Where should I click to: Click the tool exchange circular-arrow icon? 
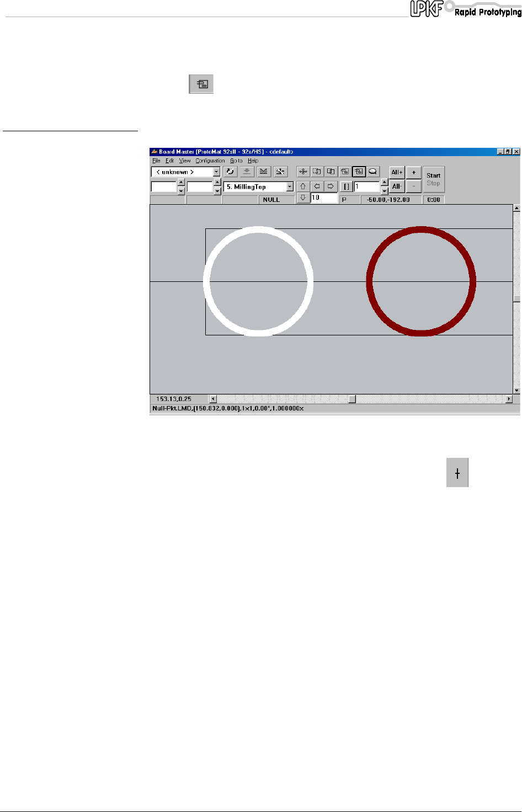230,172
